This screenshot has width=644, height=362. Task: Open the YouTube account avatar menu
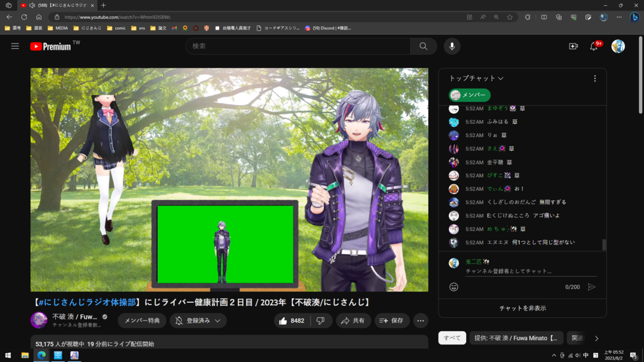click(618, 47)
